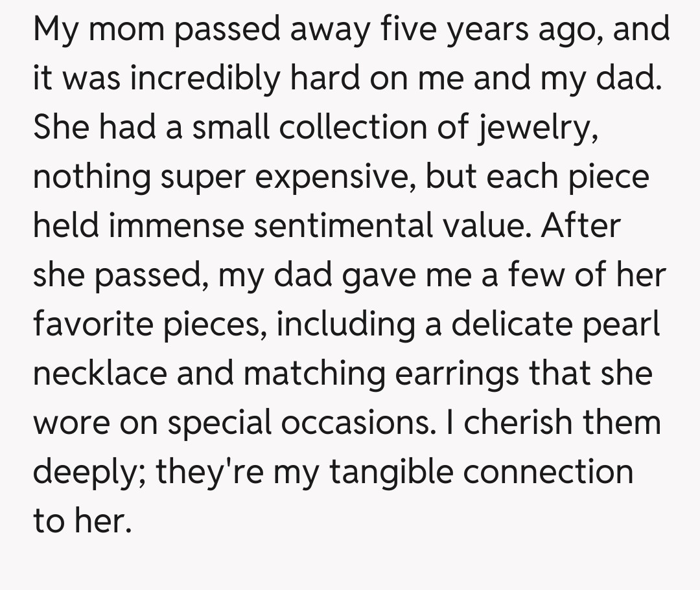
Task: Click the final words "to her."
Action: [x=82, y=522]
